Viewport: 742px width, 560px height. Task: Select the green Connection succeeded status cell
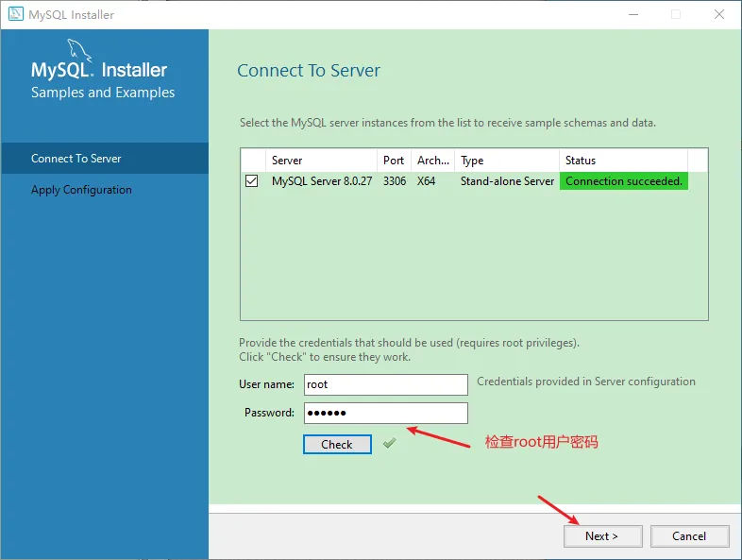623,181
